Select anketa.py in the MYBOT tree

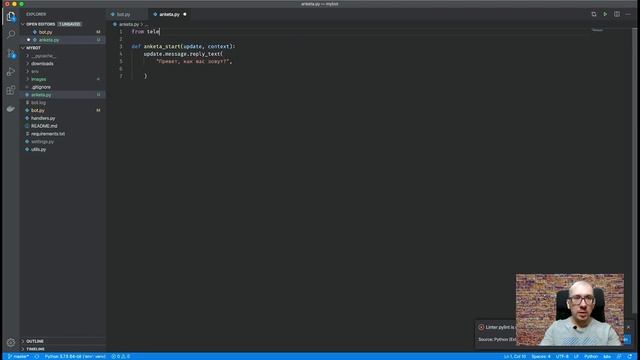63,95
